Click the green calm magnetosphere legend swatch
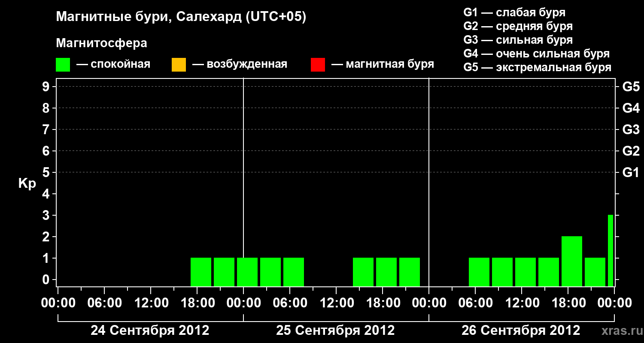The image size is (644, 343). (x=63, y=65)
